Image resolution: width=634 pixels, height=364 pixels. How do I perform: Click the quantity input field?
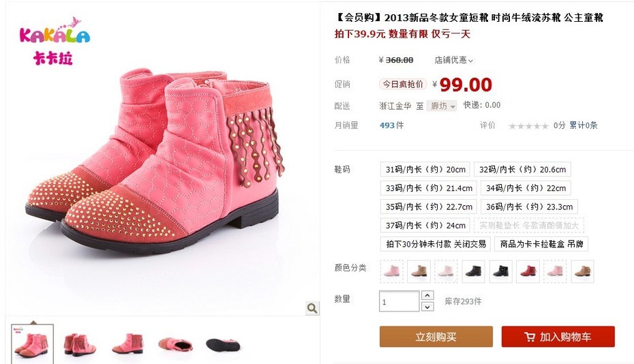pyautogui.click(x=399, y=301)
